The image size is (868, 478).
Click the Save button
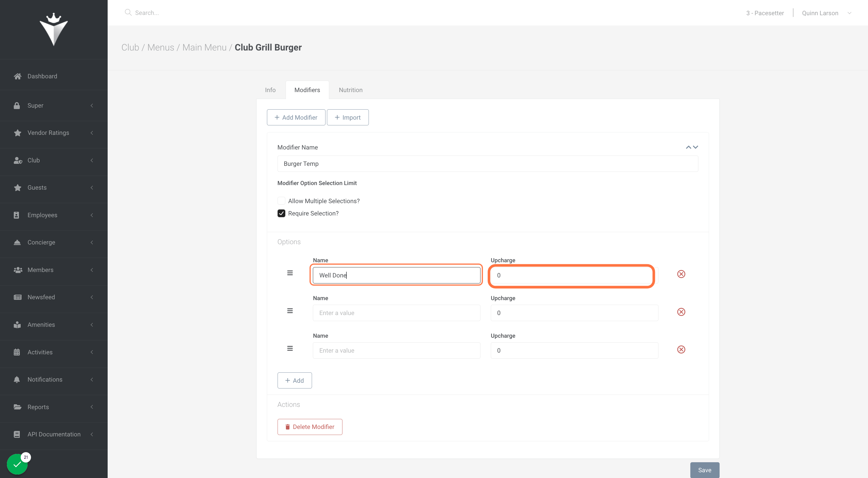[x=705, y=470]
